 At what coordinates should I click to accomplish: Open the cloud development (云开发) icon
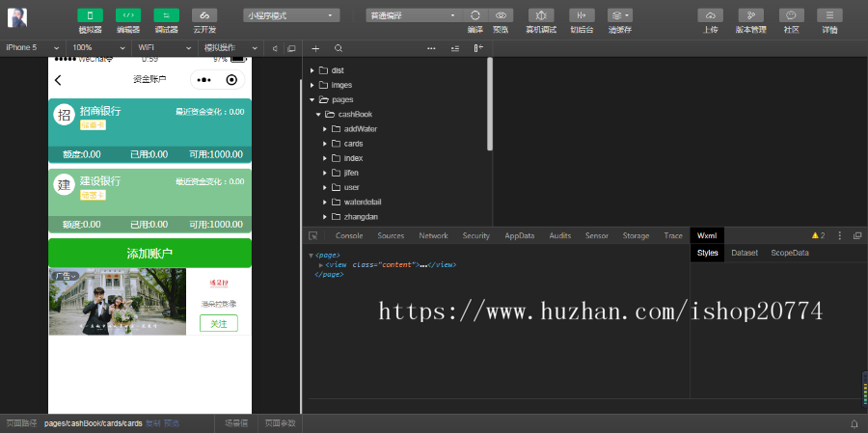[x=203, y=15]
